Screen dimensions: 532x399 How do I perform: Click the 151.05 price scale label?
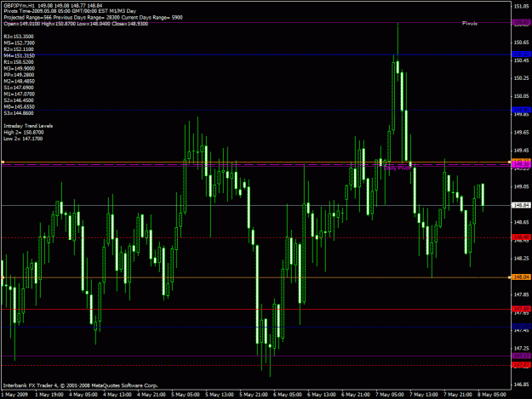pos(522,7)
